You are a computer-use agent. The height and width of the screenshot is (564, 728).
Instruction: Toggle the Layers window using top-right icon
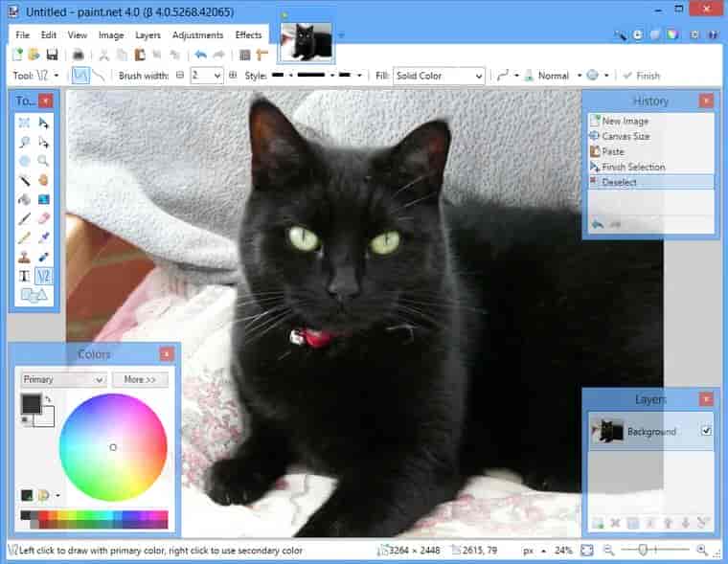click(x=655, y=34)
